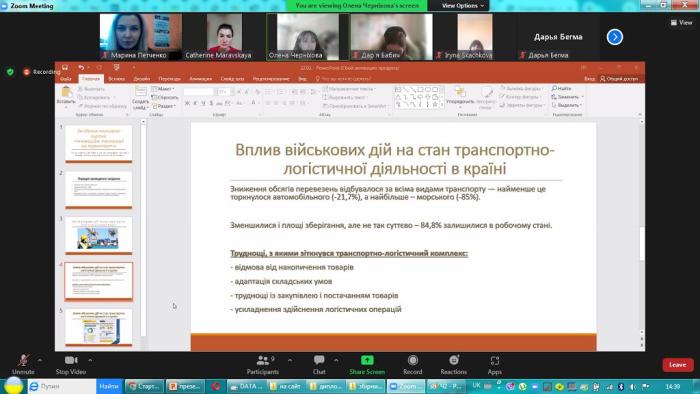700x394 pixels.
Task: Click the text "- адаптація складських умов"
Action: pos(281,282)
